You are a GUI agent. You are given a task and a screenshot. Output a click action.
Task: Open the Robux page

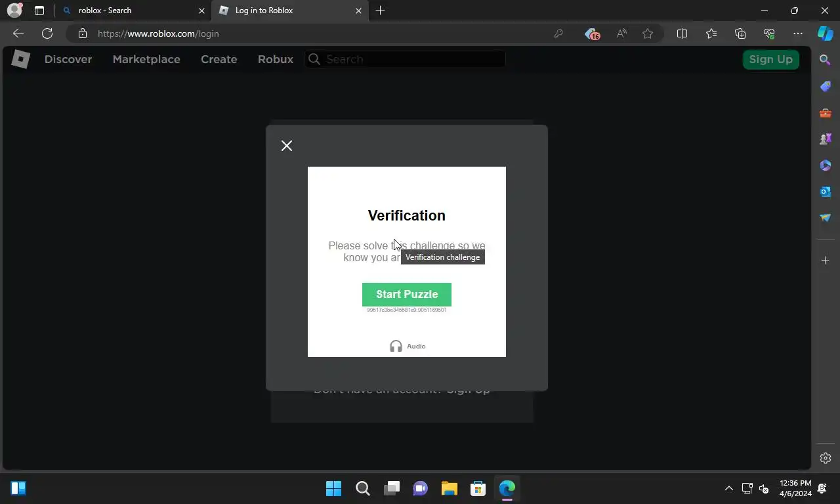[x=276, y=59]
